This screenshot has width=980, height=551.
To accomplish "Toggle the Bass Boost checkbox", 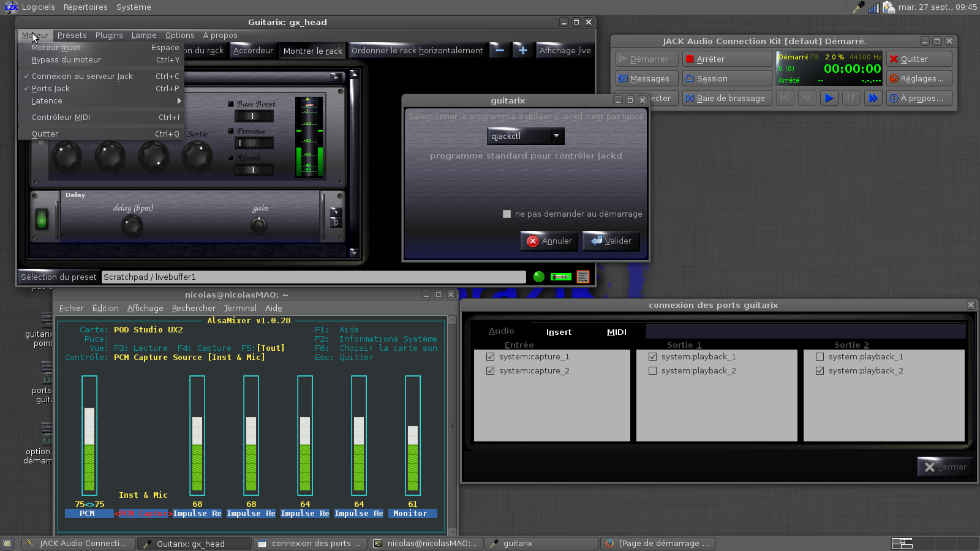I will [231, 104].
